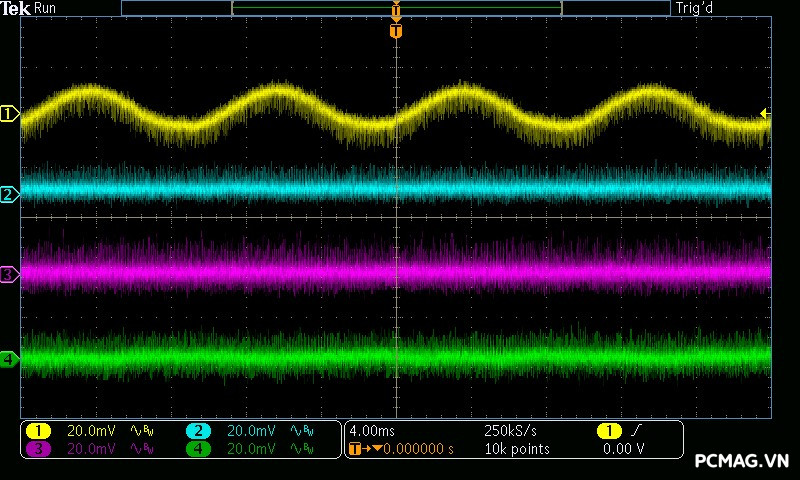Image resolution: width=800 pixels, height=480 pixels.
Task: Click the trigger level arrow on right edge
Action: (765, 113)
